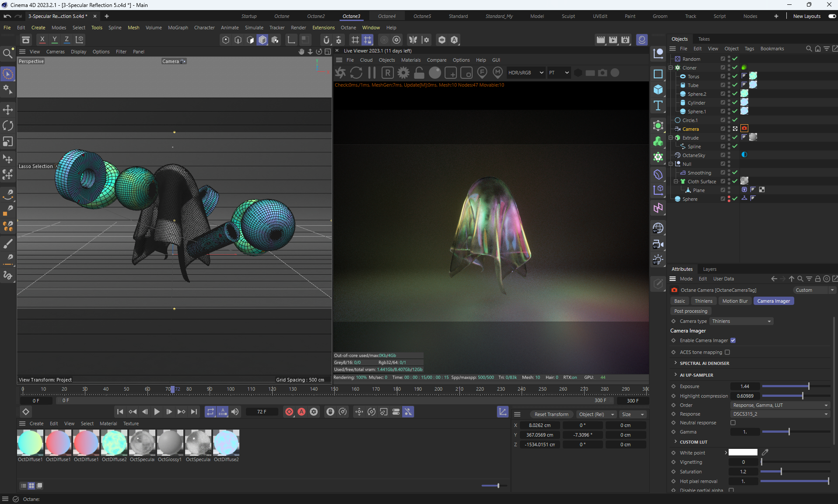Open the HDR/sRGB dropdown in Live Viewer
The height and width of the screenshot is (504, 838).
pyautogui.click(x=525, y=73)
